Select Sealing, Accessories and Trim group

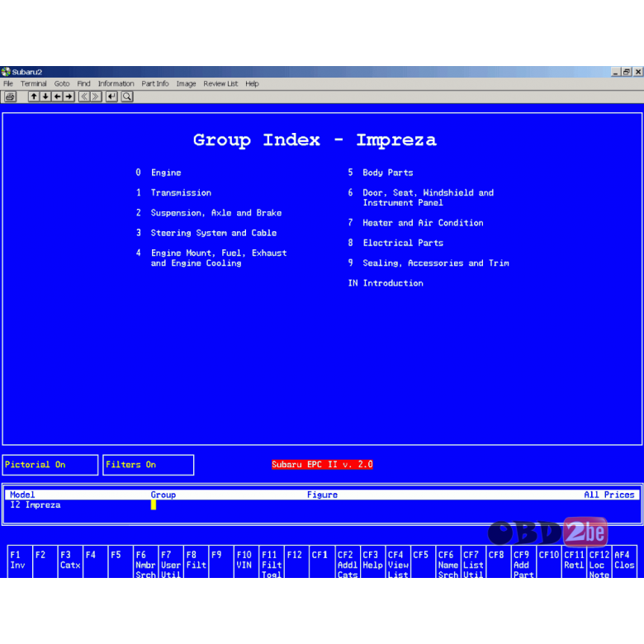click(x=429, y=263)
